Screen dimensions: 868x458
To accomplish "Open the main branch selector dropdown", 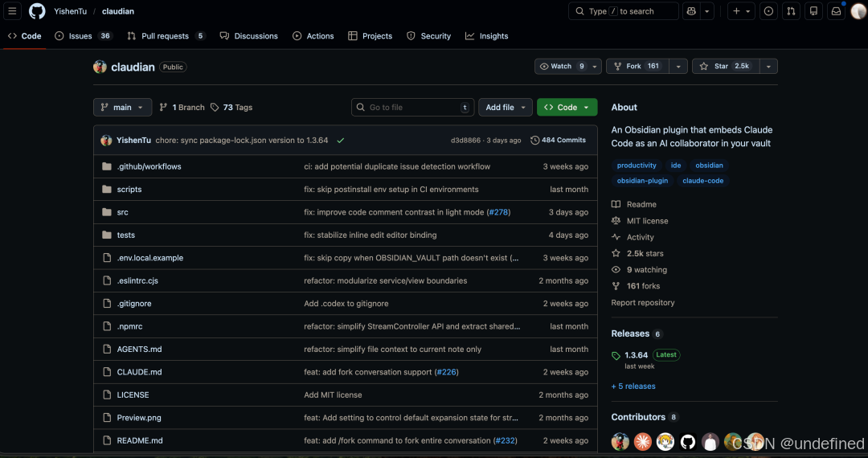I will click(x=122, y=108).
